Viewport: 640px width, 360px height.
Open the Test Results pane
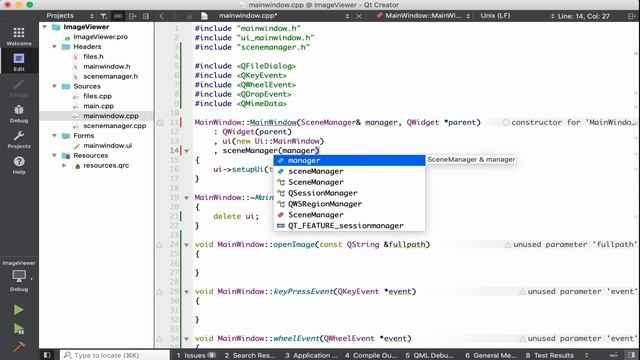(x=550, y=355)
